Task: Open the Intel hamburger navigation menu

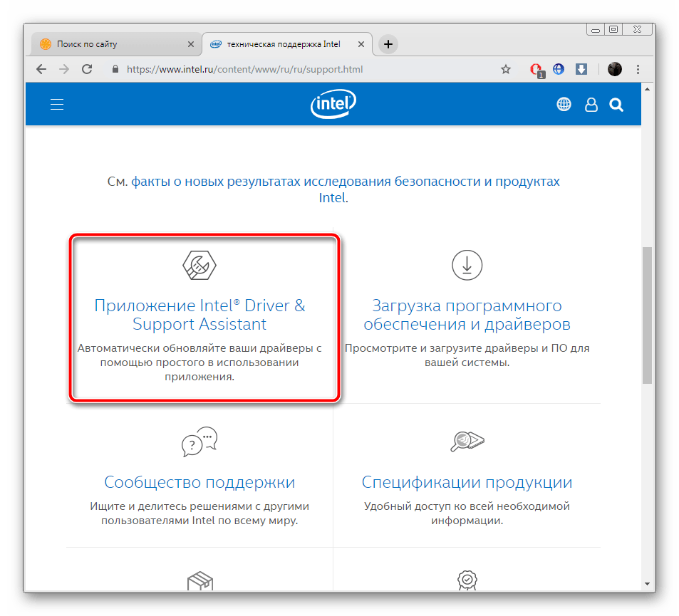Action: pos(57,105)
